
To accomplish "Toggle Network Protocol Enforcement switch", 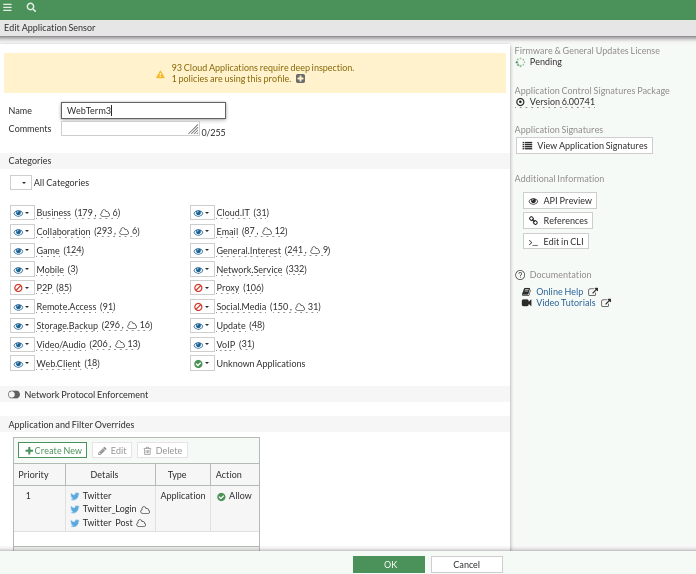I will pos(15,395).
